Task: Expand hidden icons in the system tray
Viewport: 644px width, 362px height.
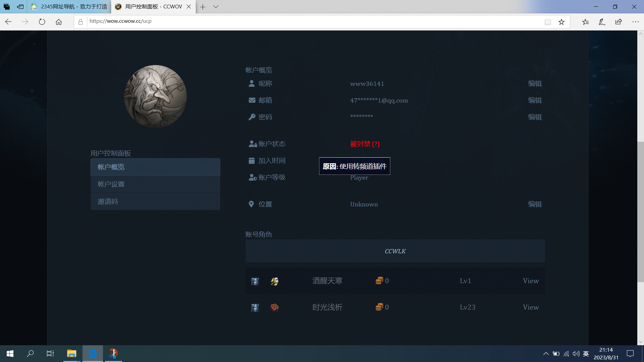Action: click(x=546, y=353)
